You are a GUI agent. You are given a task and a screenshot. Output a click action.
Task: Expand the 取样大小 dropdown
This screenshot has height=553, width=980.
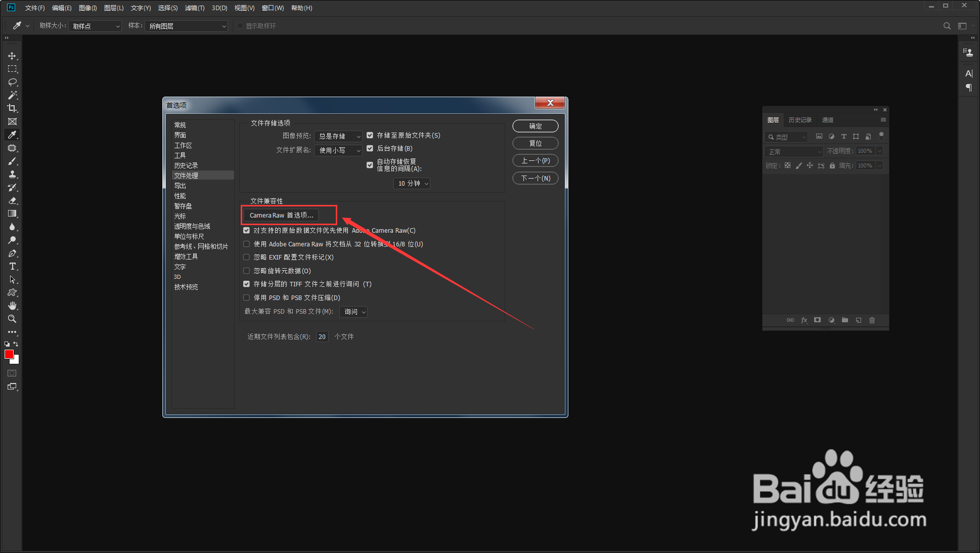pyautogui.click(x=95, y=26)
